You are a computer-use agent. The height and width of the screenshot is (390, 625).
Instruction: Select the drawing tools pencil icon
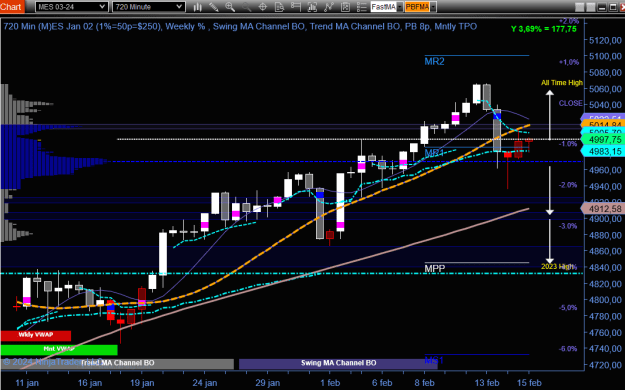point(214,7)
